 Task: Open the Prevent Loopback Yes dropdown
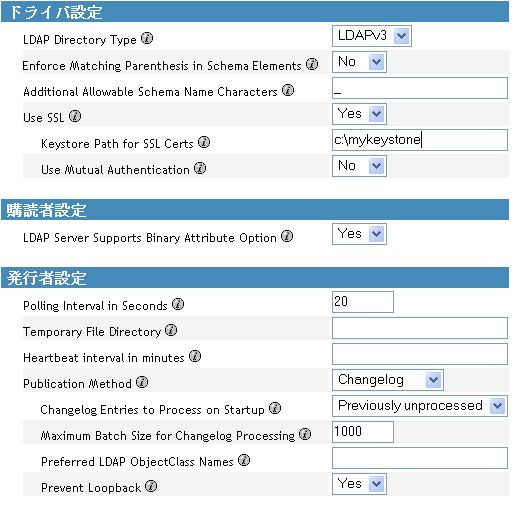(x=359, y=484)
